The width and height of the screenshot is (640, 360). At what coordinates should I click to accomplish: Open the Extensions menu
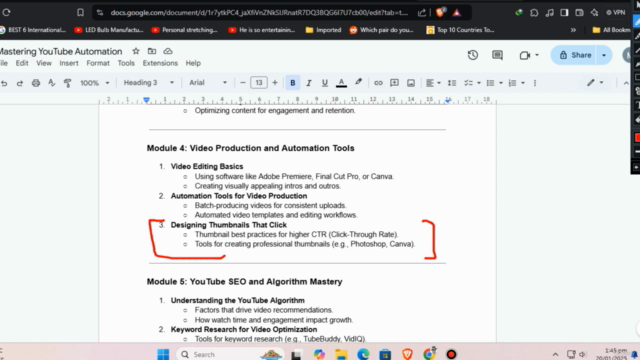(x=160, y=63)
